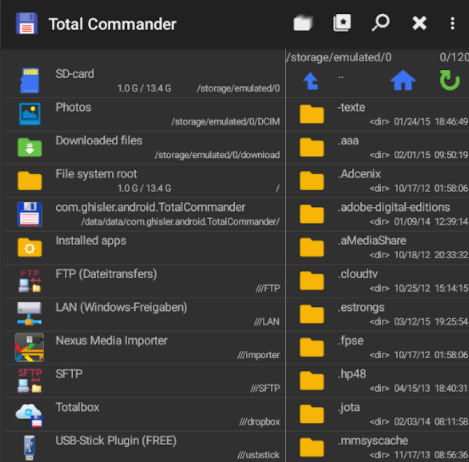Open the SD-card entry
This screenshot has width=469, height=462.
point(143,81)
